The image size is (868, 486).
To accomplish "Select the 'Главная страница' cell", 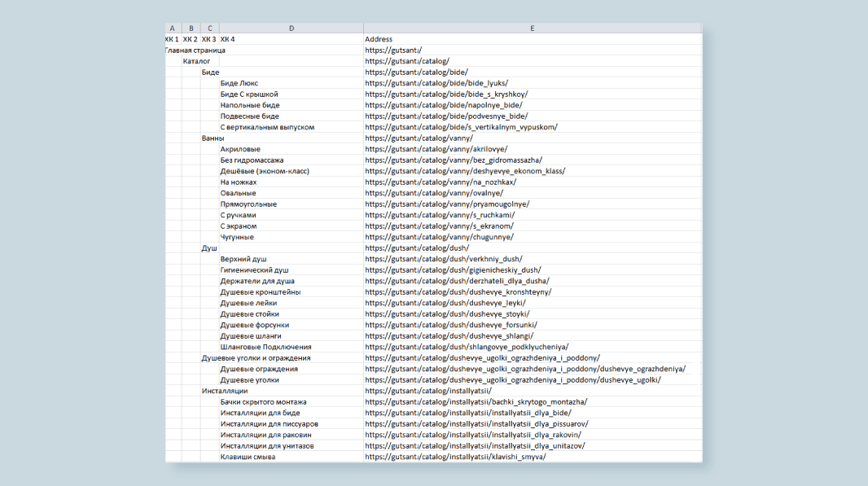I will tap(195, 50).
